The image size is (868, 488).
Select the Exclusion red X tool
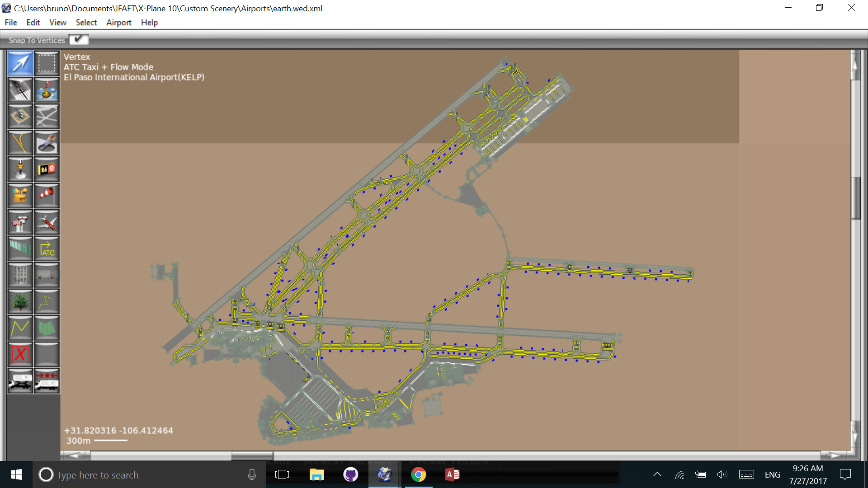tap(20, 355)
